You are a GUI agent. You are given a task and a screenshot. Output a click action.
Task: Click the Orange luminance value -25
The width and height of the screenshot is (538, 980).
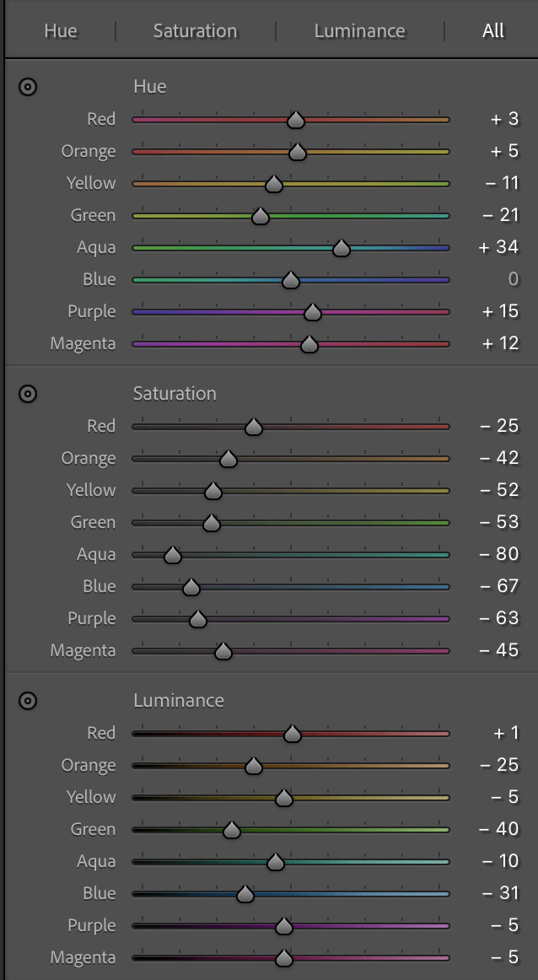coord(499,765)
